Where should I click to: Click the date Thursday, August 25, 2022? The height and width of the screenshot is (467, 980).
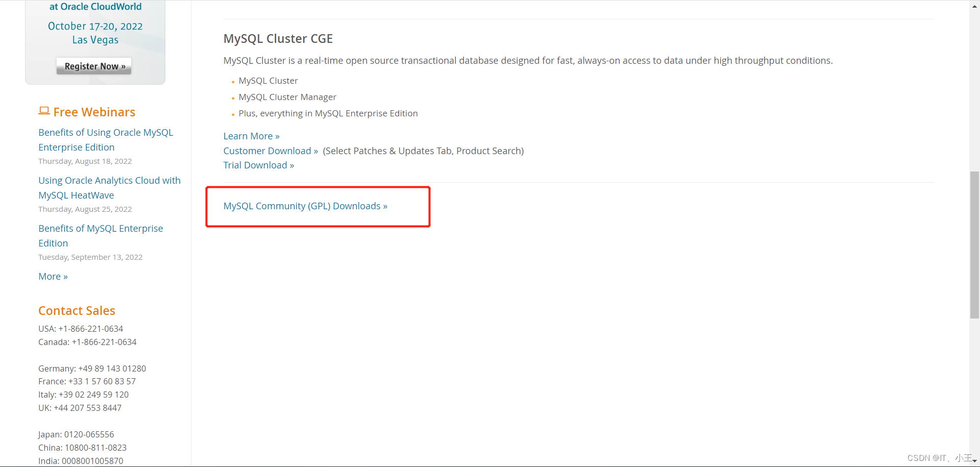85,209
